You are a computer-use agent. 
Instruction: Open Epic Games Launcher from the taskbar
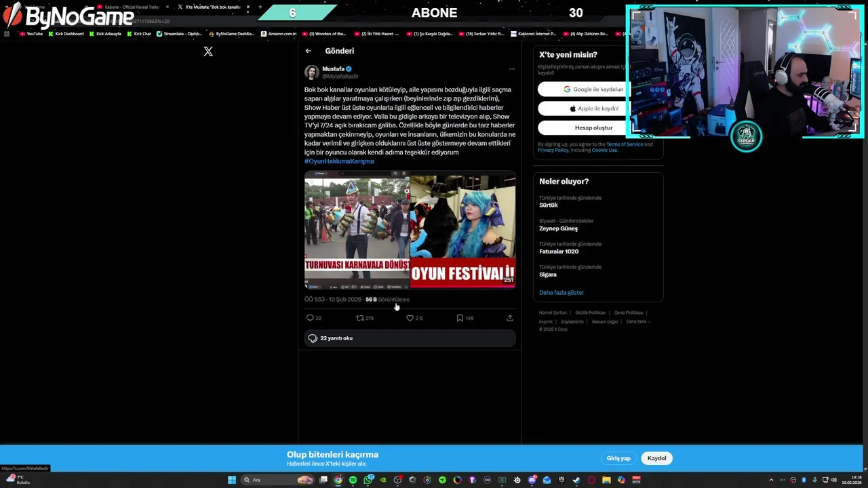[x=561, y=480]
